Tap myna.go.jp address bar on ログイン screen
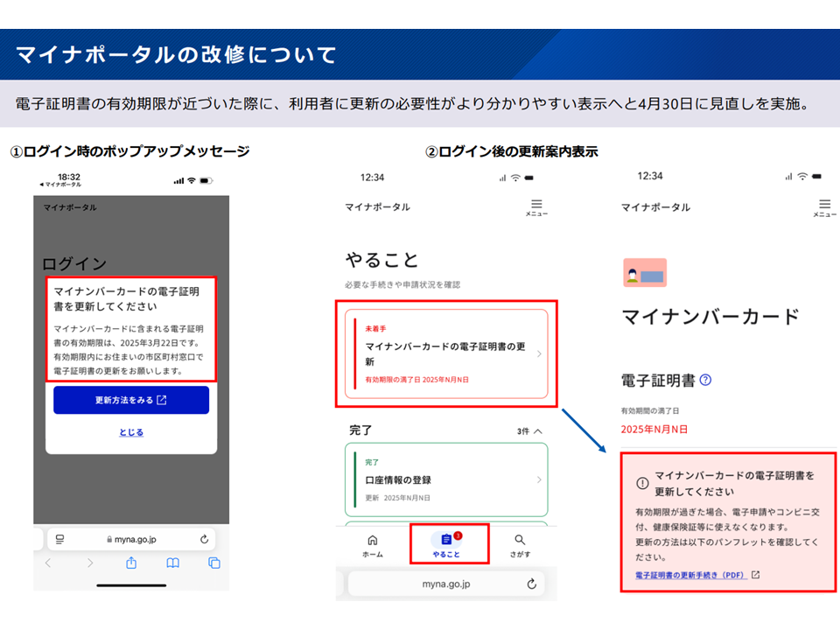 click(131, 540)
